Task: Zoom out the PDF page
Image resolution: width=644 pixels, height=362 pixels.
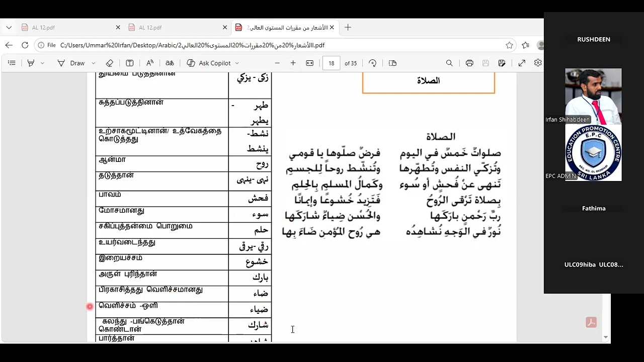Action: coord(277,63)
